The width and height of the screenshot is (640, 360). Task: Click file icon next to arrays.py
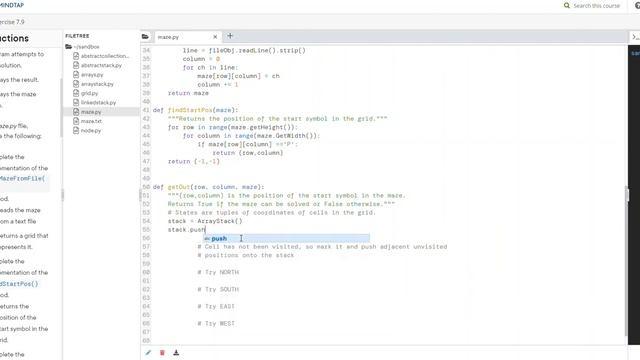pos(76,74)
